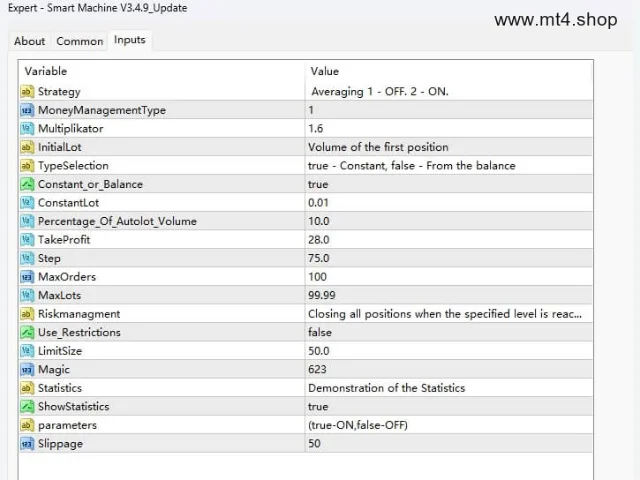Click the icon beside Percentage_Of_Autolot_Volume

pos(27,221)
